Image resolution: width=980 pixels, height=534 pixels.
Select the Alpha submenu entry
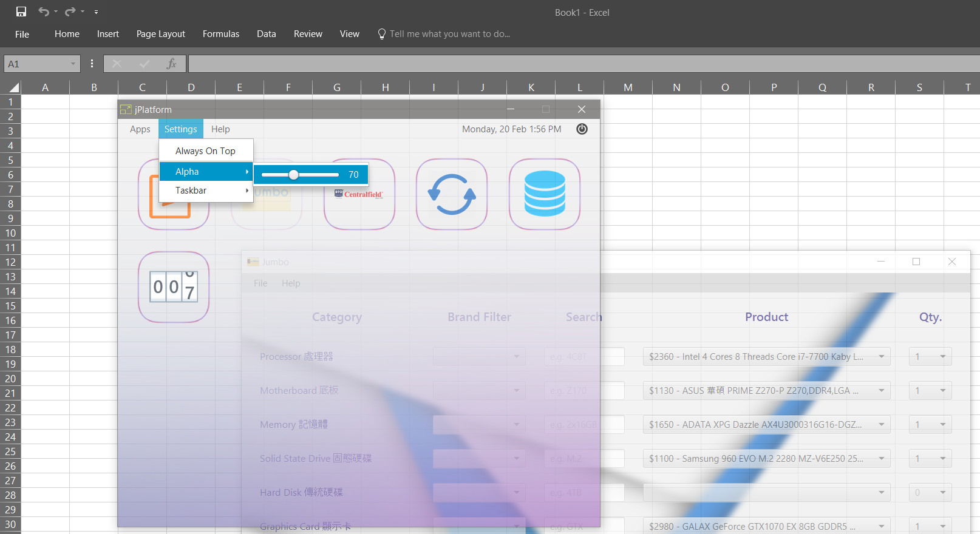pos(206,172)
